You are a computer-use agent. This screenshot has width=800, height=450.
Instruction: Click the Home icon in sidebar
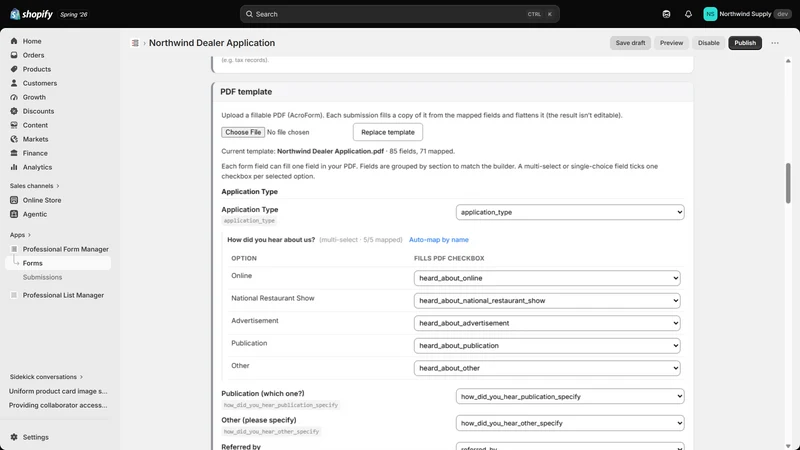point(14,41)
